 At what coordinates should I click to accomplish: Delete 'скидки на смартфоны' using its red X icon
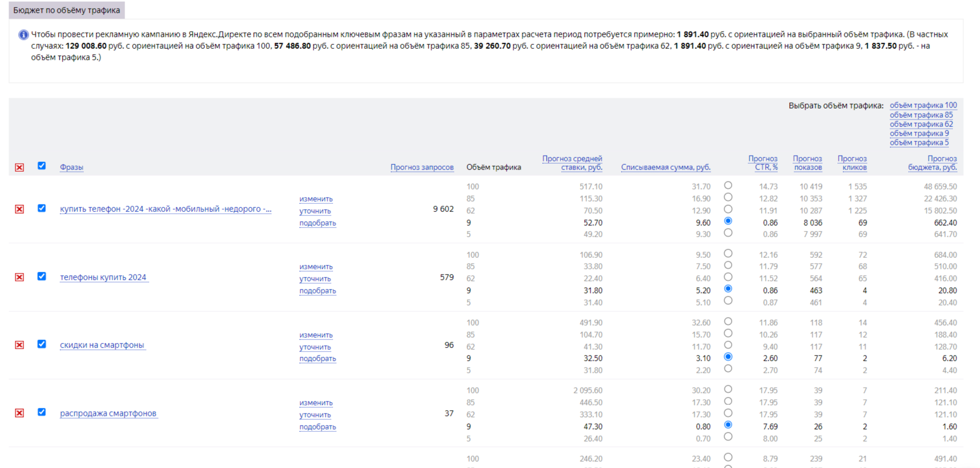(20, 345)
